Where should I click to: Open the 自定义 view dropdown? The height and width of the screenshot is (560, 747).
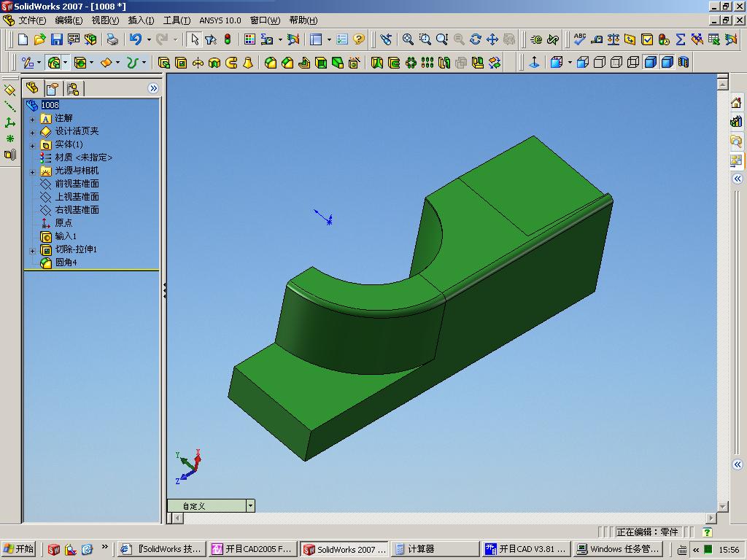point(250,506)
